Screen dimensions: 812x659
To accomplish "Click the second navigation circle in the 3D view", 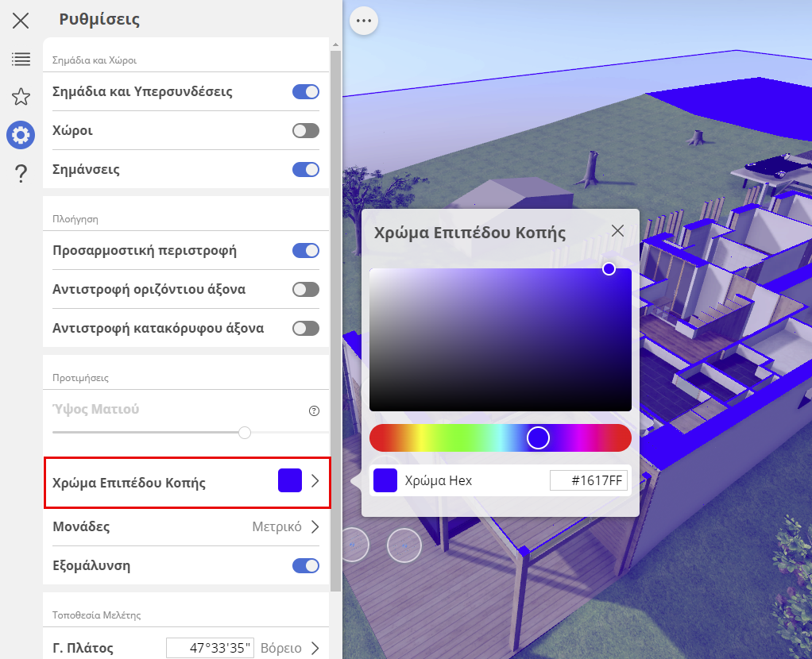I will [x=404, y=545].
